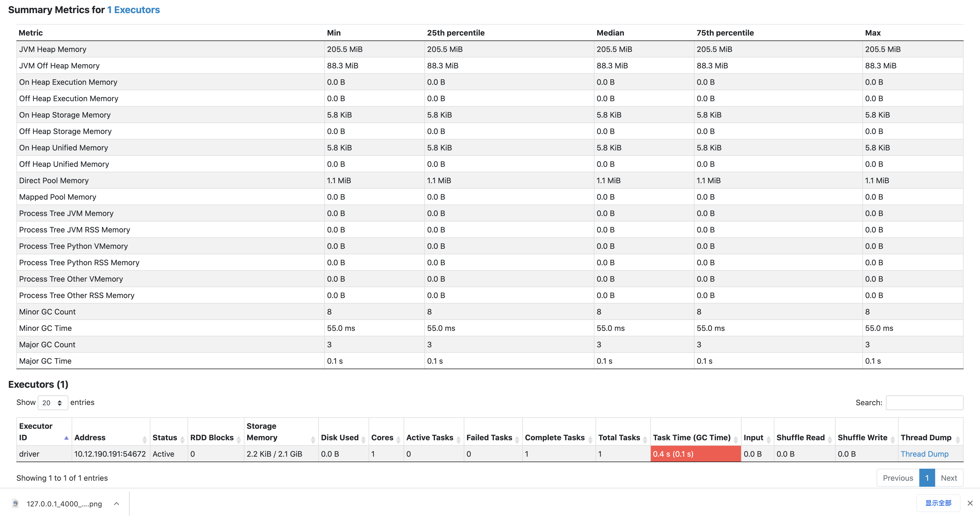Click the Next pagination button
Image resolution: width=980 pixels, height=519 pixels.
(949, 478)
